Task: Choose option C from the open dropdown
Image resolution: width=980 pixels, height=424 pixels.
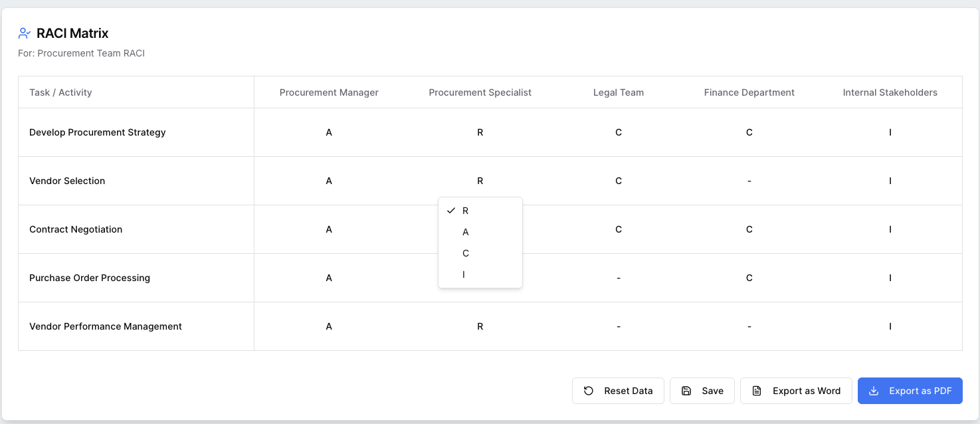Action: point(480,253)
